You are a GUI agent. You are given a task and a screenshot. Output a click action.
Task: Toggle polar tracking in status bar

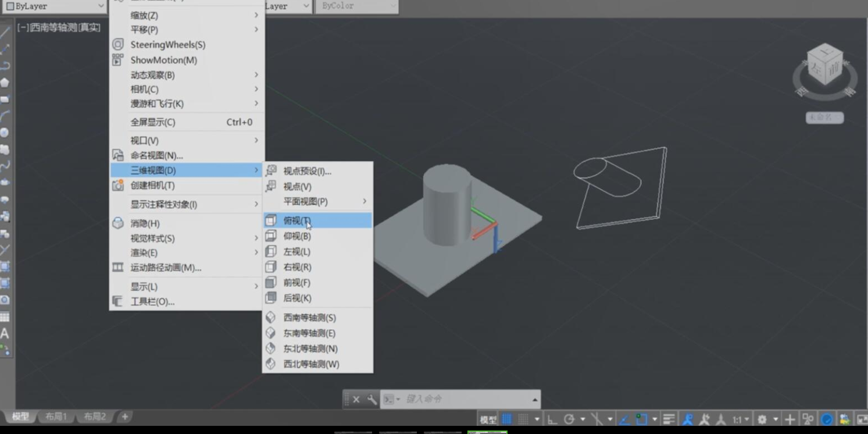pyautogui.click(x=569, y=419)
